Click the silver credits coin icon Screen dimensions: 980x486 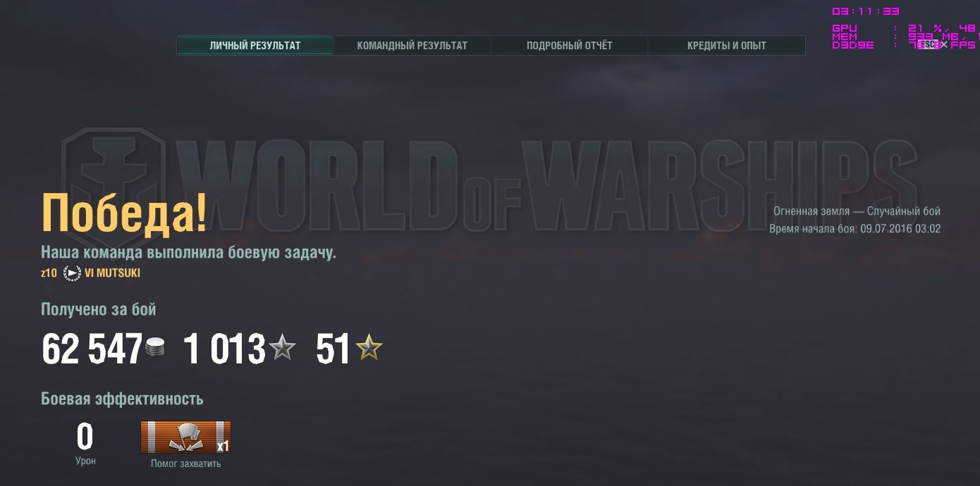click(156, 348)
